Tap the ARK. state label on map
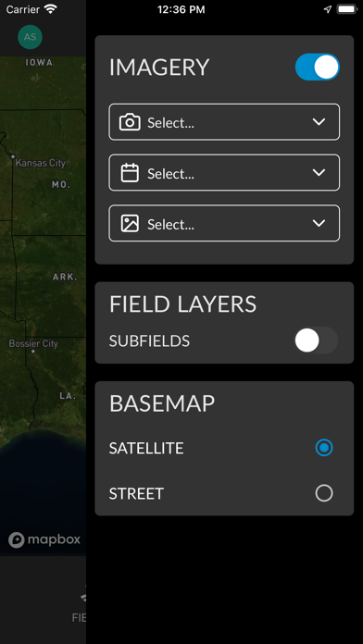This screenshot has width=363, height=644. pos(65,278)
